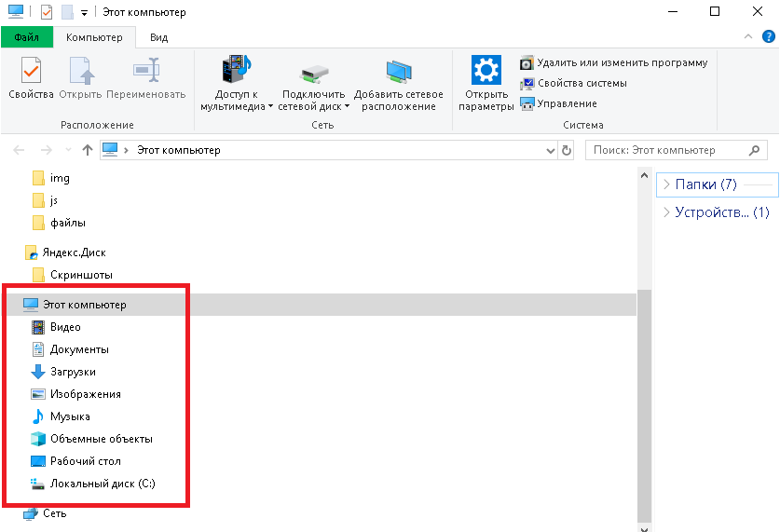Viewport: 780px width, 532px height.
Task: Click Add network location (Добавить сетевое расположение) icon
Action: [x=399, y=72]
